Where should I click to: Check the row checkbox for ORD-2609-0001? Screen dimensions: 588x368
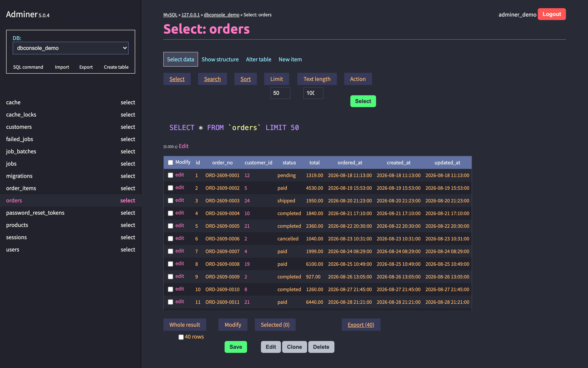[x=170, y=175]
